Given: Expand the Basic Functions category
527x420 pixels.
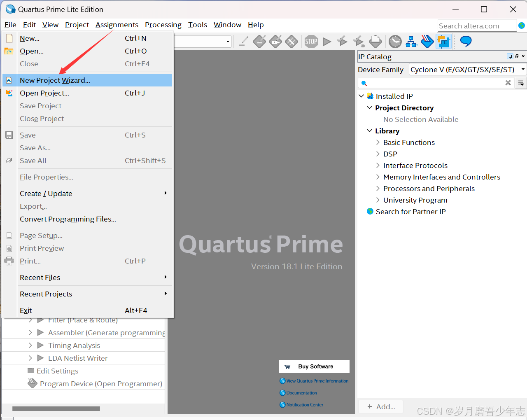Looking at the screenshot, I should click(x=378, y=142).
